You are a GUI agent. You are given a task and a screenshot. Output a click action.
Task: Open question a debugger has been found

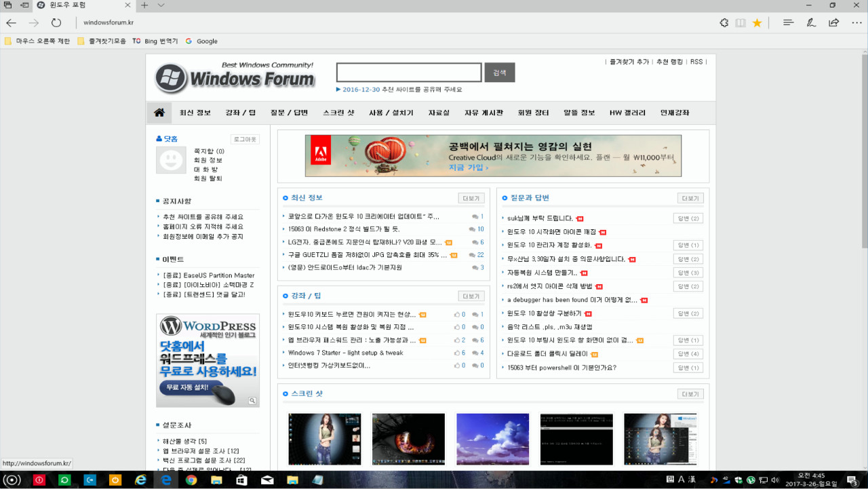point(572,300)
